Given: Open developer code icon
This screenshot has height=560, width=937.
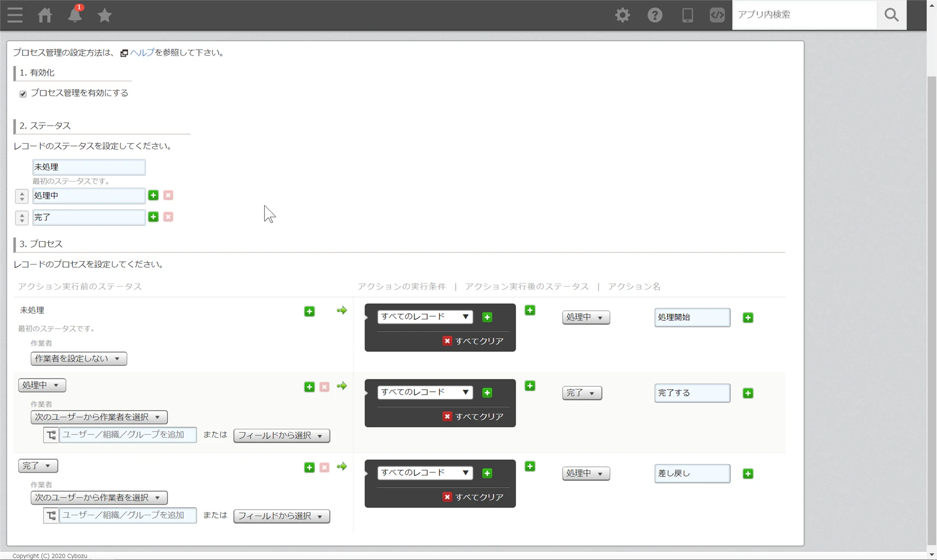Looking at the screenshot, I should 717,15.
